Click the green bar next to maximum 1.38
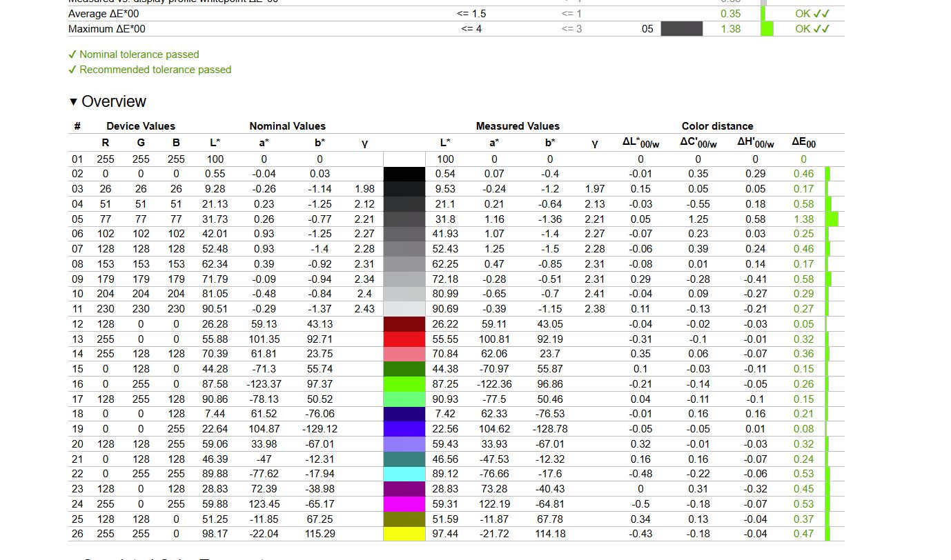The height and width of the screenshot is (560, 951). coord(767,29)
